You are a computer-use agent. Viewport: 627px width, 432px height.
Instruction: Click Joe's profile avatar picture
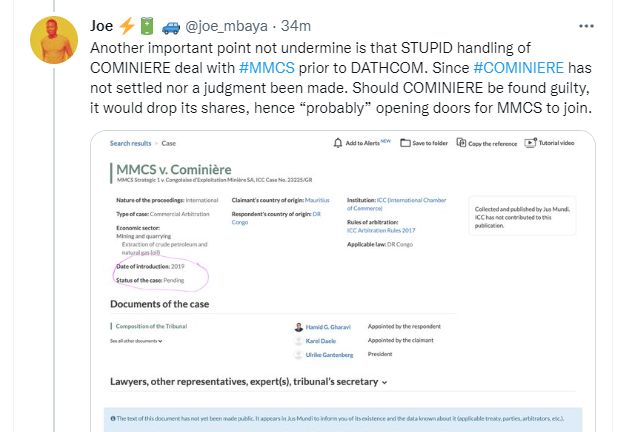point(55,40)
